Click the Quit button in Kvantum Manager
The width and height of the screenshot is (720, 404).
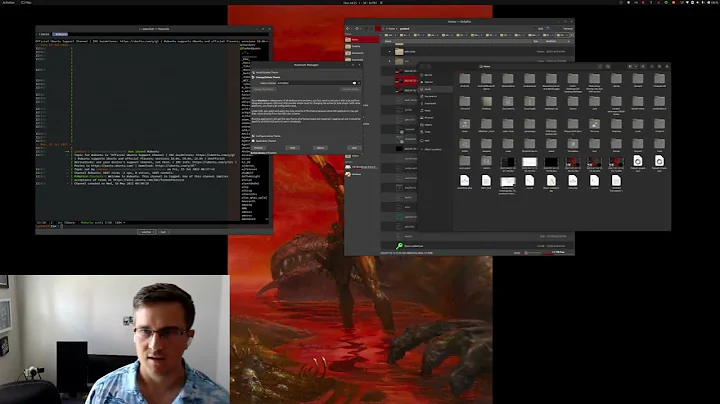(x=354, y=148)
